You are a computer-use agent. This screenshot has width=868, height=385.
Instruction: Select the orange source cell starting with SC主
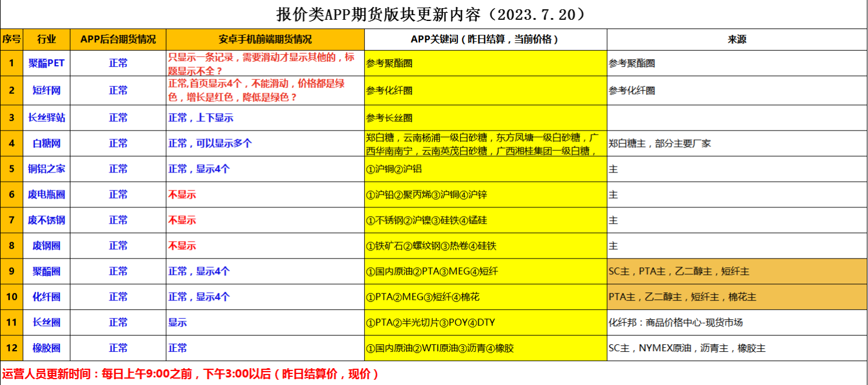coord(736,271)
